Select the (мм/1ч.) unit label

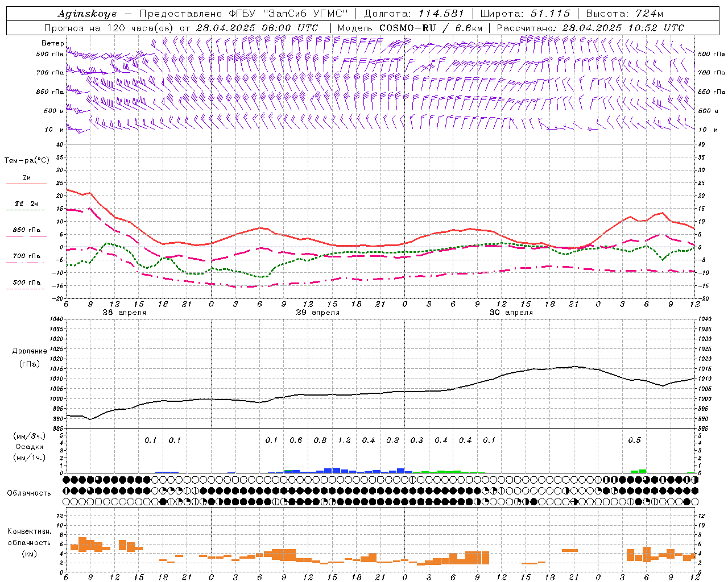(x=30, y=458)
